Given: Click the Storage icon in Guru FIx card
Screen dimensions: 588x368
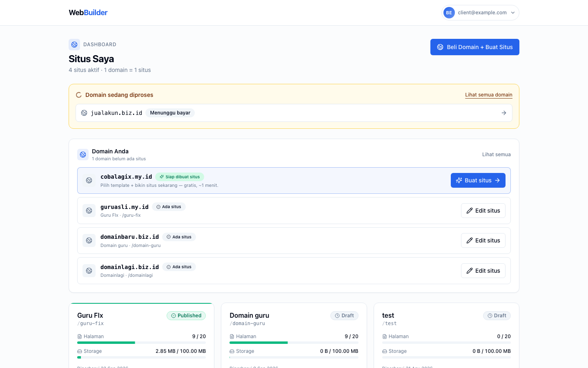Looking at the screenshot, I should 80,351.
